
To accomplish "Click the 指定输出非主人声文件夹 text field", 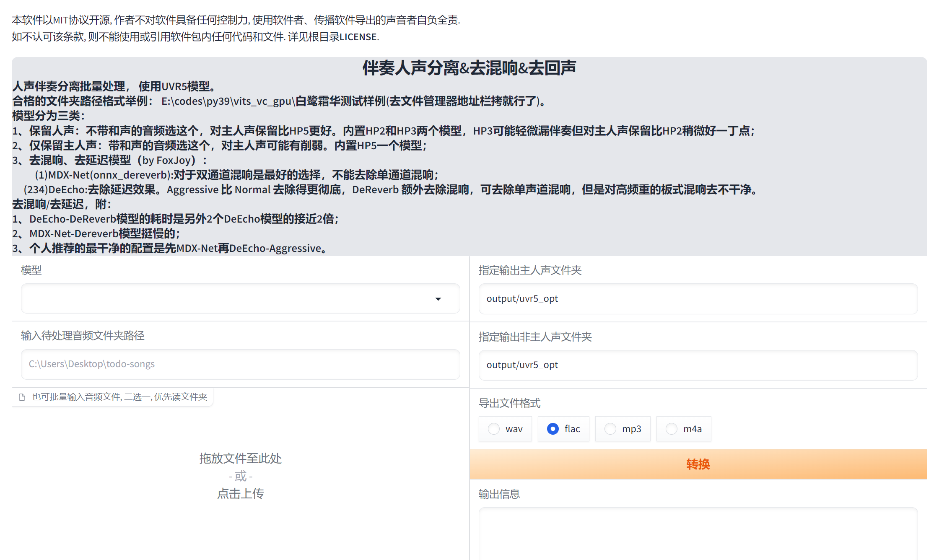I will click(x=698, y=365).
